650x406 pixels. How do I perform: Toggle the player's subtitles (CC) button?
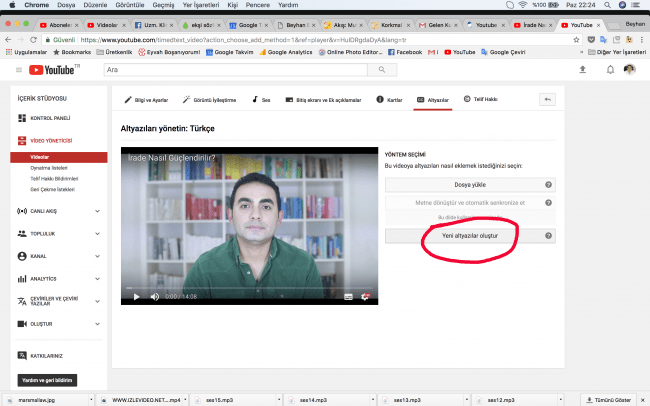coord(348,296)
